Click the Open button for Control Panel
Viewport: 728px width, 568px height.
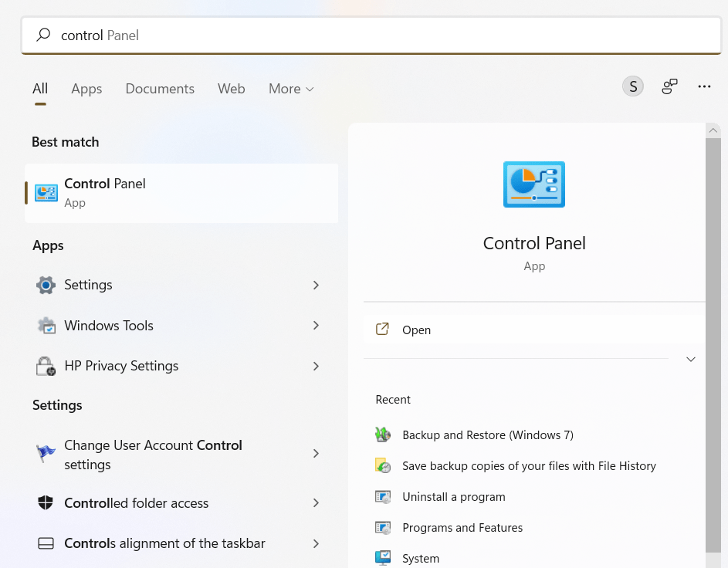point(534,330)
